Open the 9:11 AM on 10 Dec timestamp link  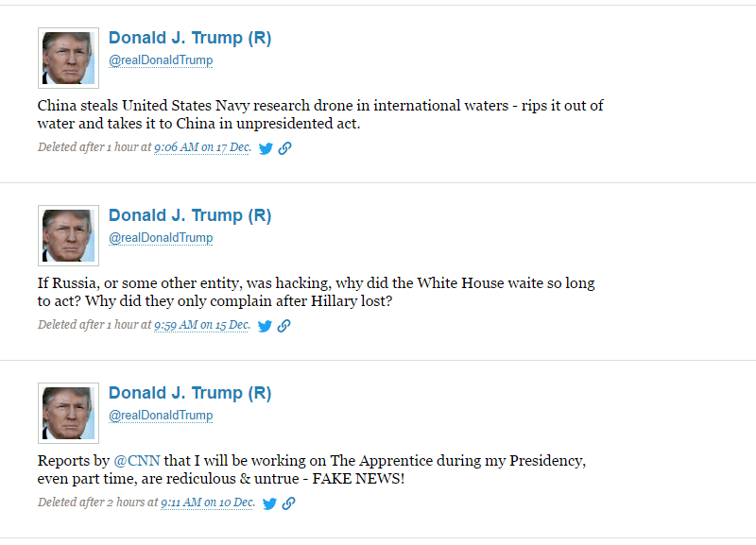pyautogui.click(x=207, y=502)
